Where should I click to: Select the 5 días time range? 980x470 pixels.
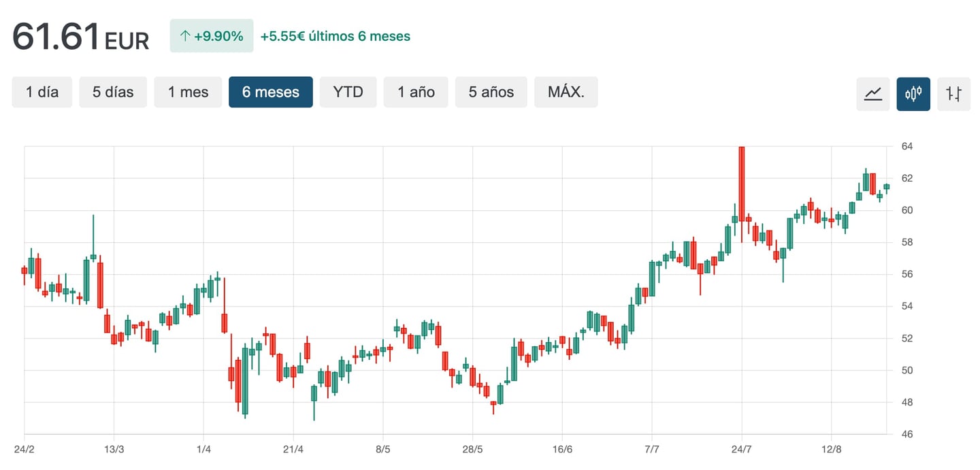113,92
